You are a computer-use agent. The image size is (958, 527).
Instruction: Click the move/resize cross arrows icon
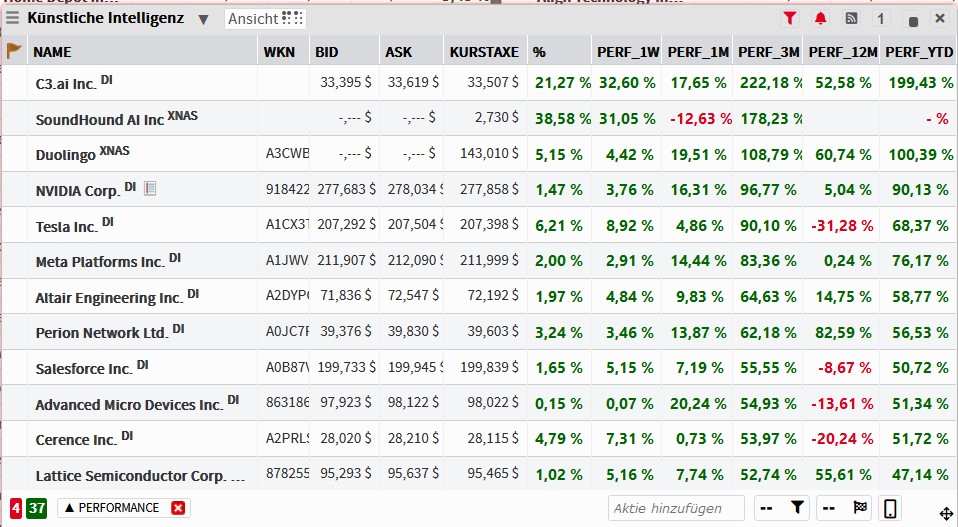pyautogui.click(x=946, y=514)
